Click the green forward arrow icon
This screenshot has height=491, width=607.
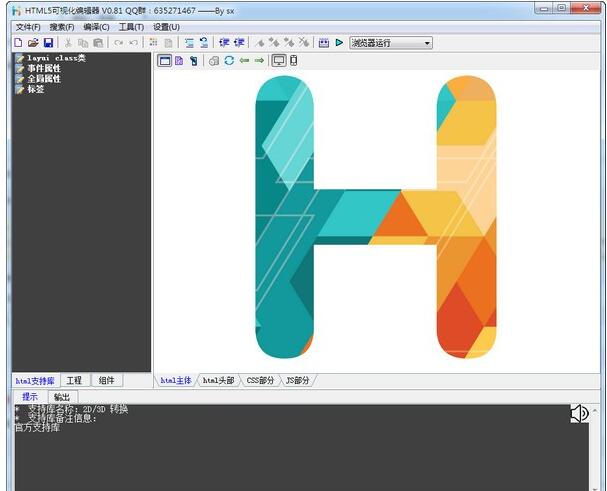[259, 61]
